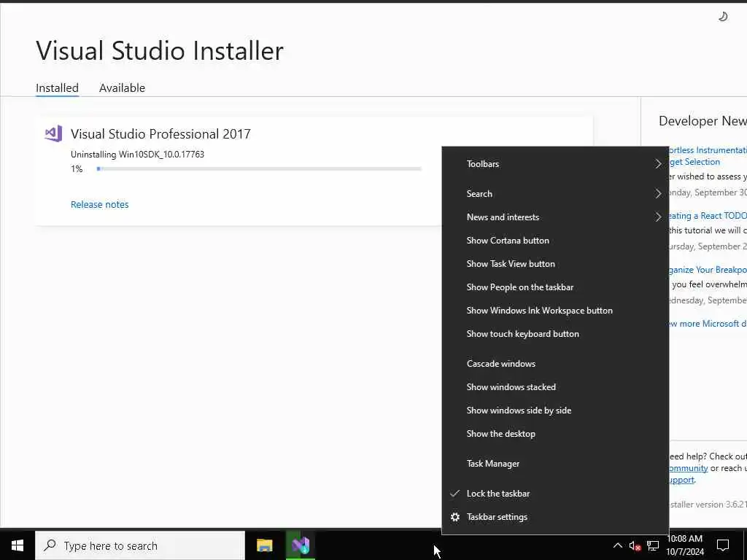This screenshot has width=747, height=560.
Task: Open the Support link
Action: (x=682, y=480)
